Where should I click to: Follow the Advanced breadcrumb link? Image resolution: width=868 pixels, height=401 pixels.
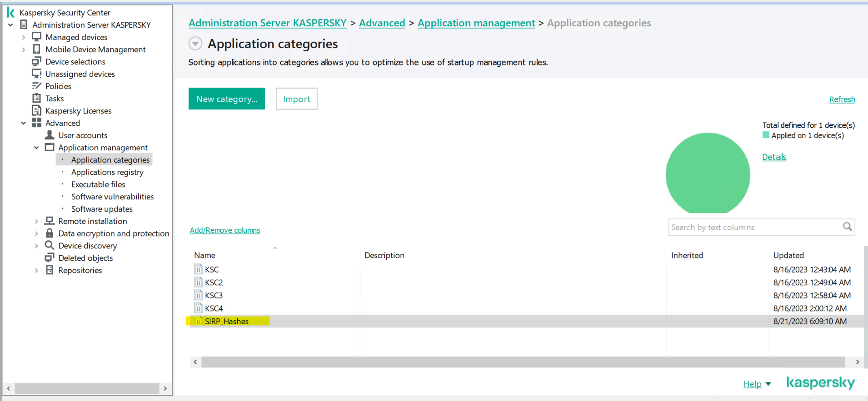(382, 23)
